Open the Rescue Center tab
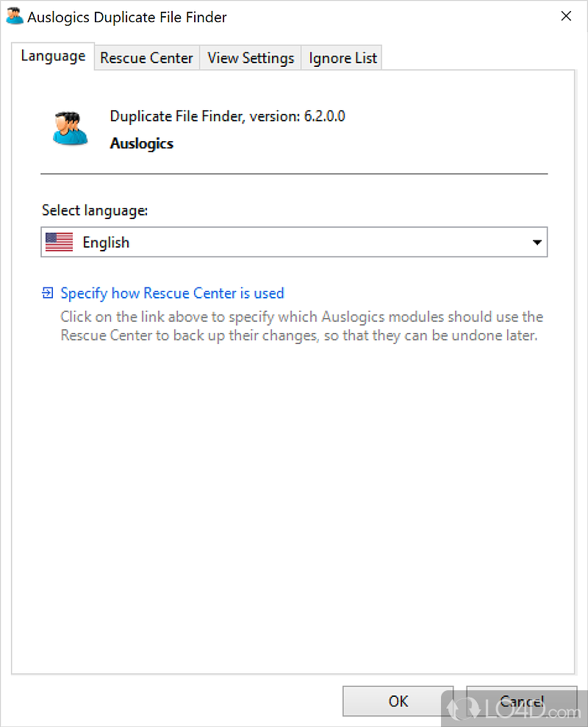The height and width of the screenshot is (727, 588). pyautogui.click(x=146, y=58)
